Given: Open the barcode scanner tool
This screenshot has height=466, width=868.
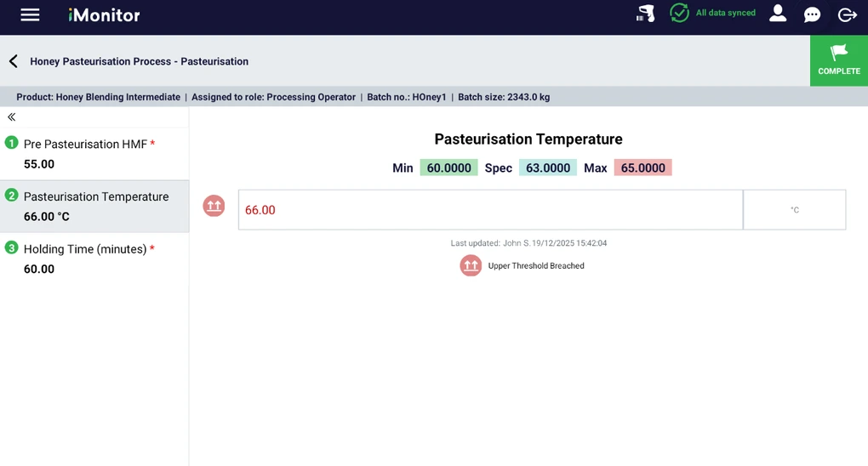Looking at the screenshot, I should 645,14.
